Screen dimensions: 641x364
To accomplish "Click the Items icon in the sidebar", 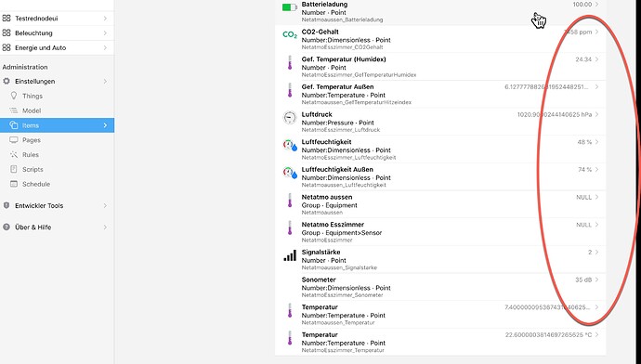I will coord(14,125).
